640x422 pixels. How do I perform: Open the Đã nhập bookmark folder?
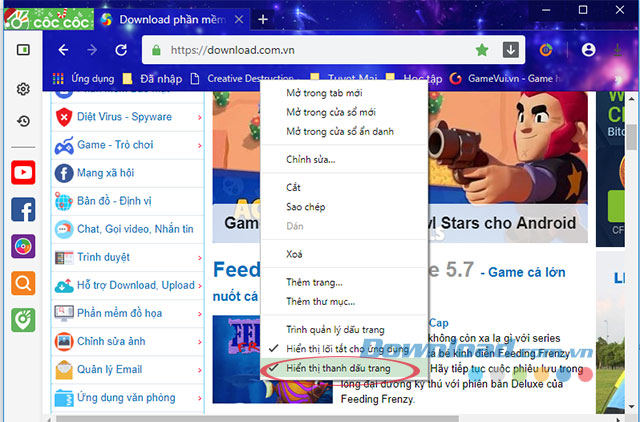point(153,78)
